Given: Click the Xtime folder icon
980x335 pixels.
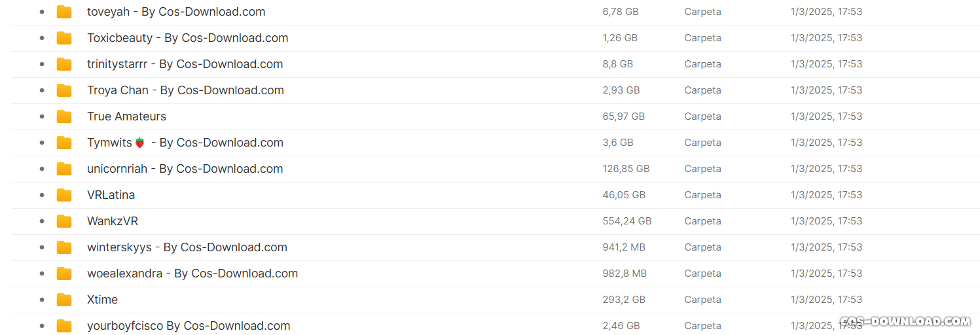Looking at the screenshot, I should point(64,300).
